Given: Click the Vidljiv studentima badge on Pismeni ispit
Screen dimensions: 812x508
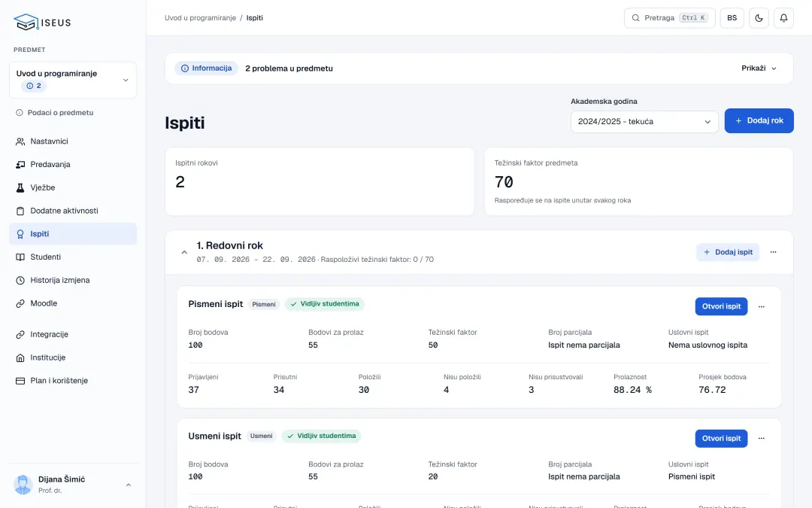Looking at the screenshot, I should [325, 304].
